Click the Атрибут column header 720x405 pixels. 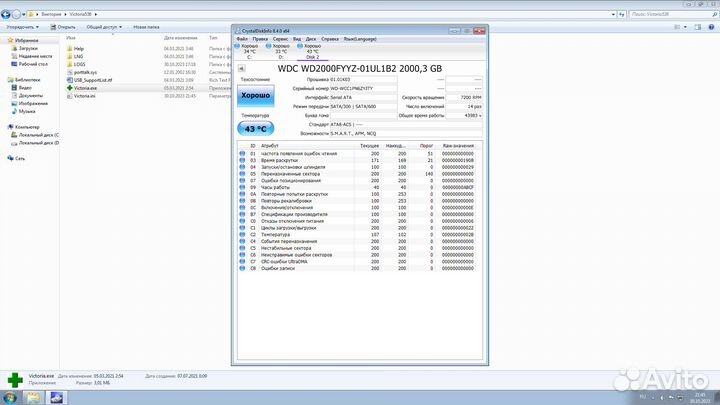270,146
